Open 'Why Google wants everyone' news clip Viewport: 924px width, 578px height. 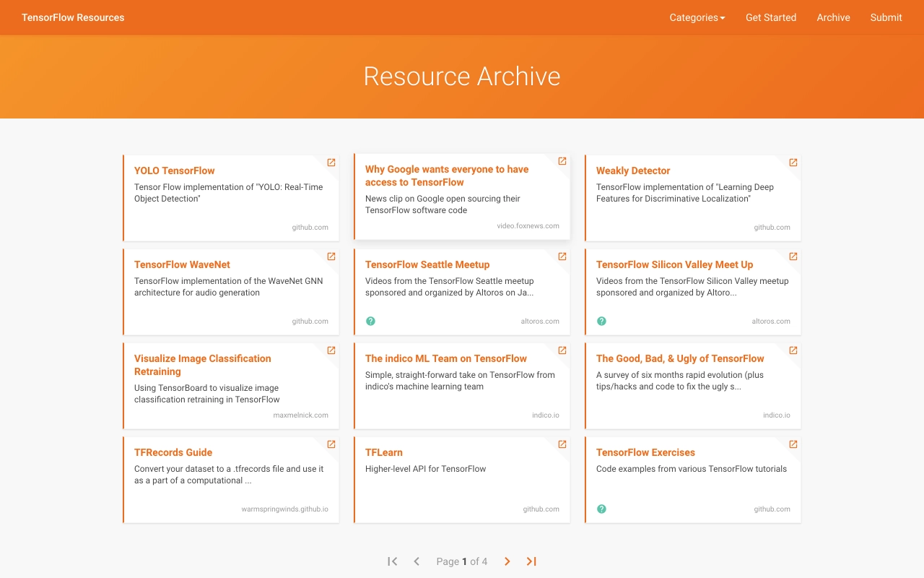[x=447, y=176]
